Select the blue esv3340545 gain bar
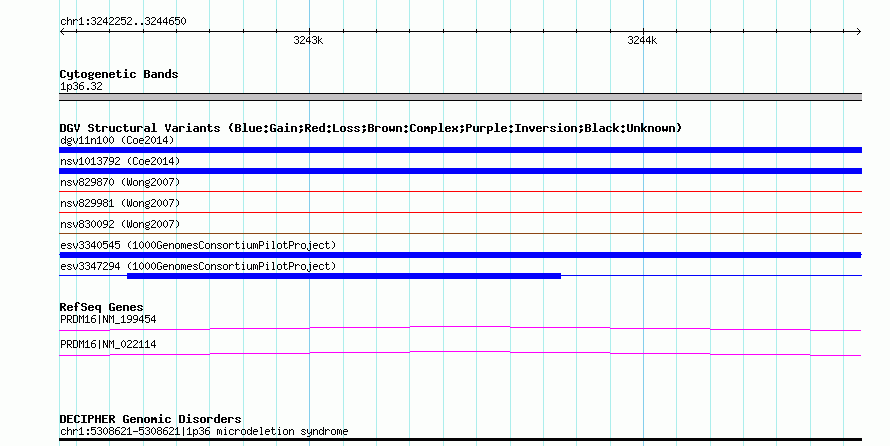The image size is (890, 446). (x=460, y=255)
